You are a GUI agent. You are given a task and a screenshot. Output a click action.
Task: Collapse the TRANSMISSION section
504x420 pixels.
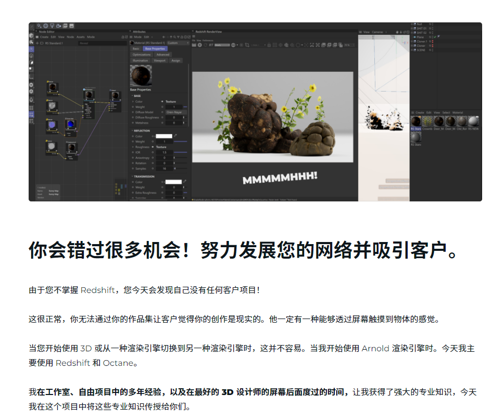pyautogui.click(x=132, y=176)
